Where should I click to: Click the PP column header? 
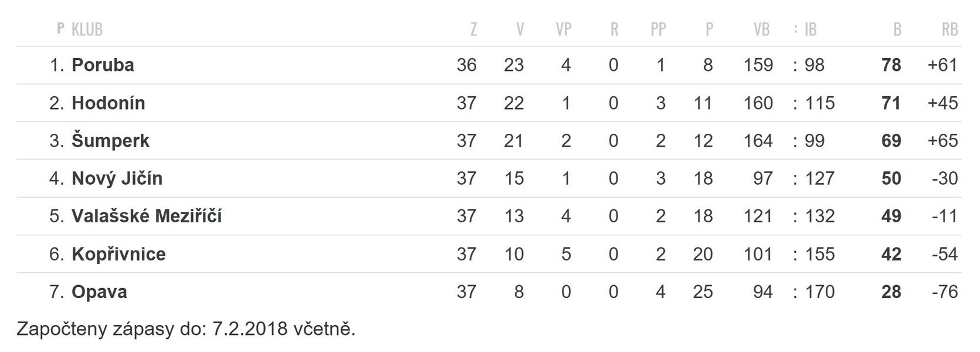[x=659, y=29]
